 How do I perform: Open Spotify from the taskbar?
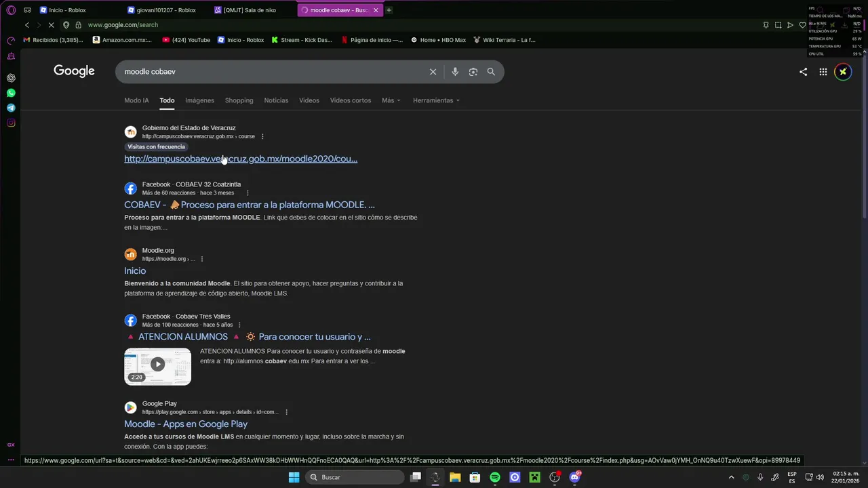click(x=495, y=477)
